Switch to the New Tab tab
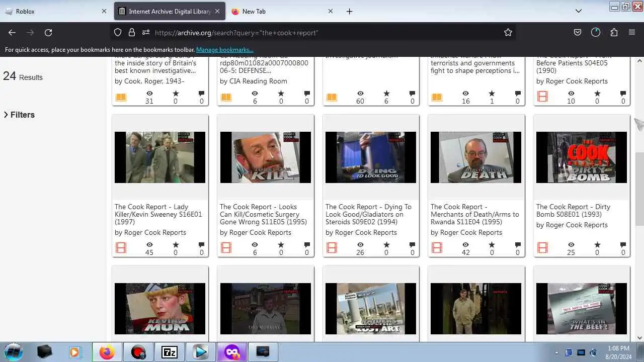Screen dimensions: 644x362 tap(283, 11)
